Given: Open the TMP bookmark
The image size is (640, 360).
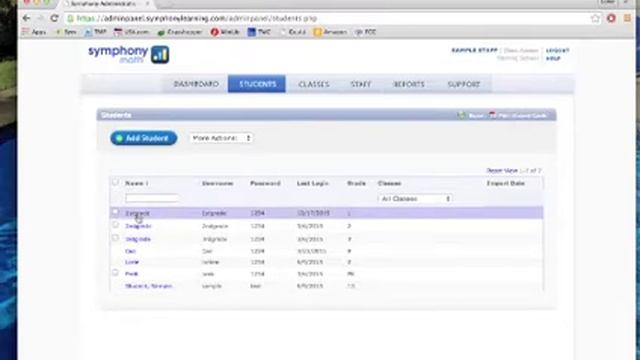Looking at the screenshot, I should tap(96, 32).
